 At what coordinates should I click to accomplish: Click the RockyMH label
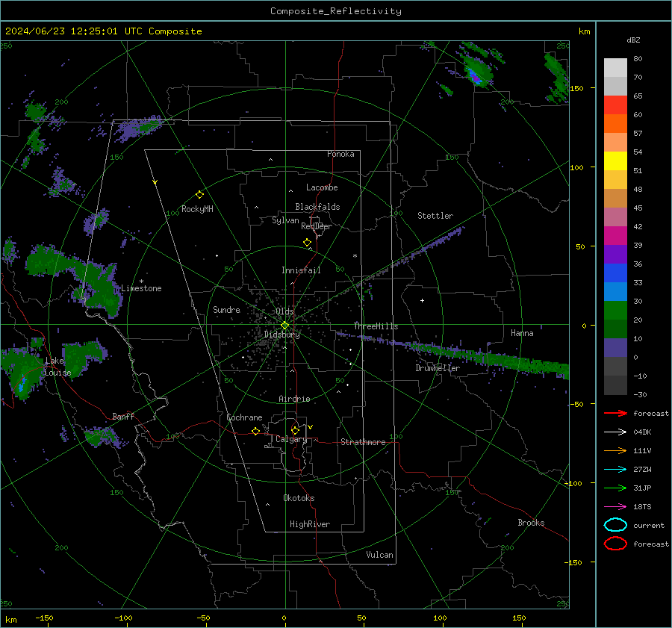pyautogui.click(x=197, y=209)
